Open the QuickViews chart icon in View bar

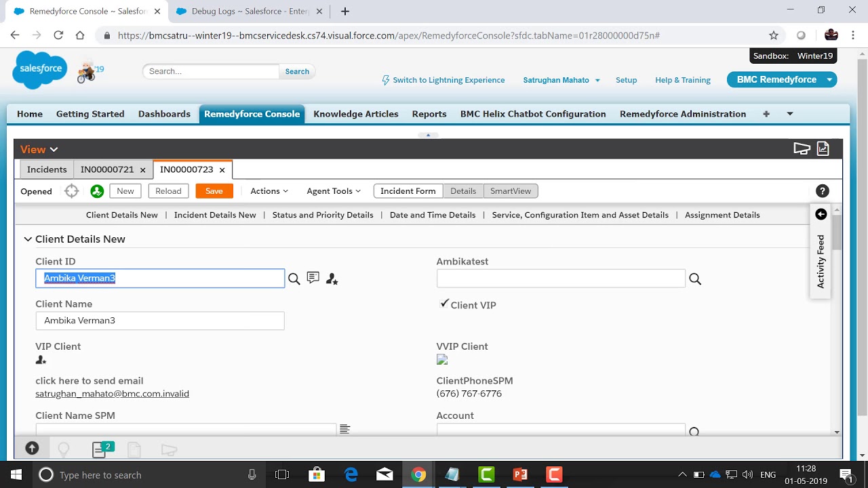pyautogui.click(x=823, y=148)
